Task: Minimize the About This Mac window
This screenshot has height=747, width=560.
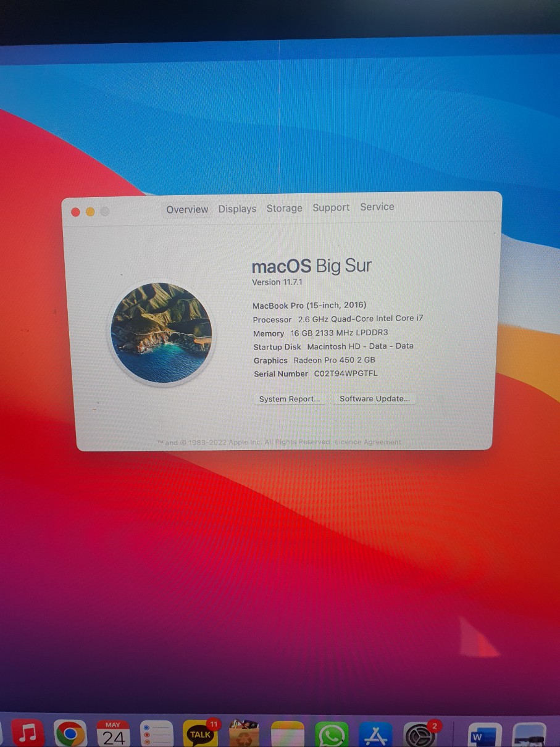Action: (x=90, y=212)
